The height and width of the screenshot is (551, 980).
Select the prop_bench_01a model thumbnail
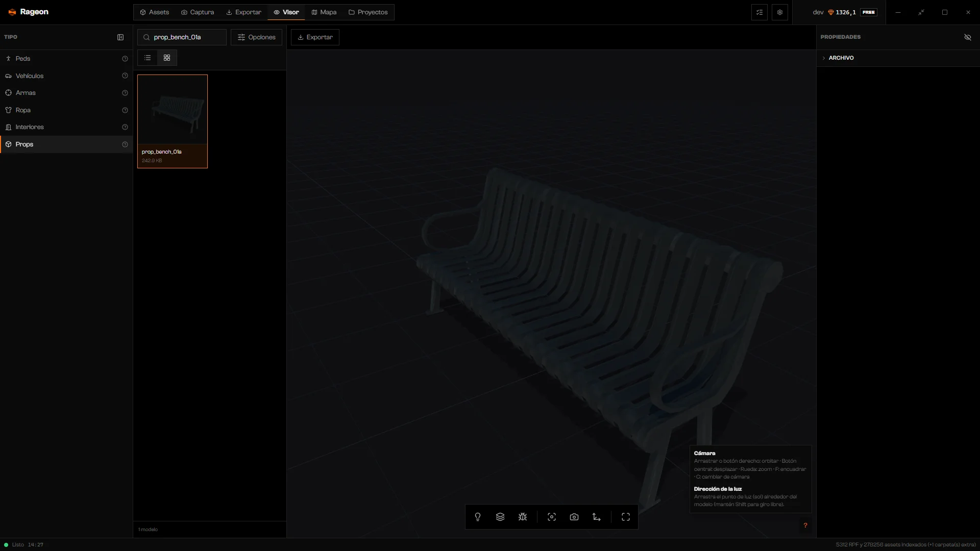tap(173, 121)
